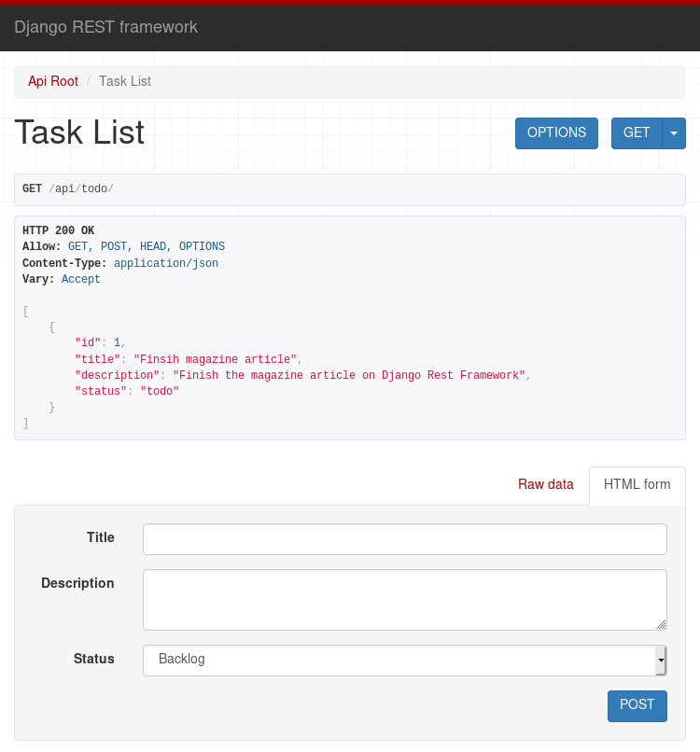Focus the Title input field
Viewport: 700px width, 752px height.
404,539
